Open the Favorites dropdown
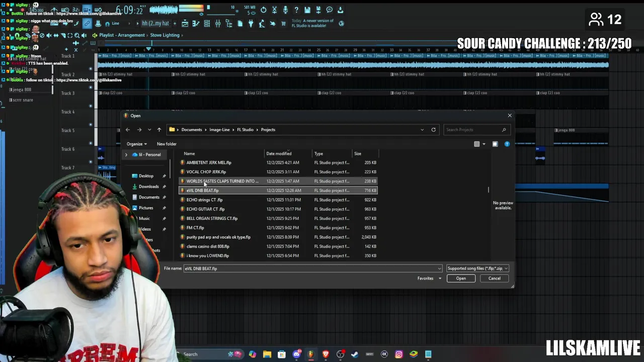This screenshot has width=644, height=362. tap(429, 279)
